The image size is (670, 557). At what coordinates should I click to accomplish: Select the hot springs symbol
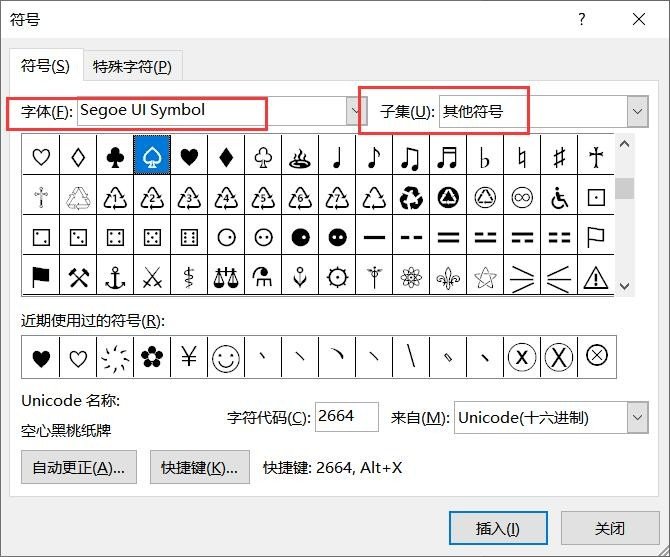click(300, 156)
